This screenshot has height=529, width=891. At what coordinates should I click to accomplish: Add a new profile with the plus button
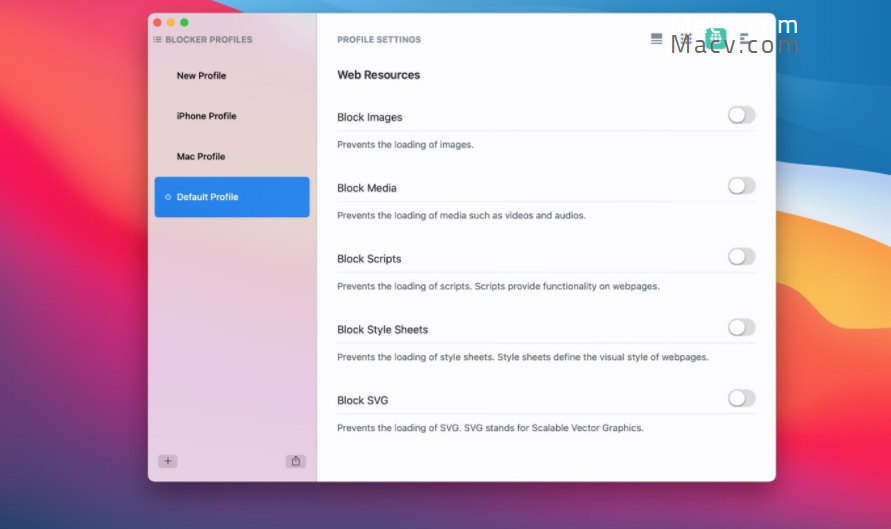coord(168,461)
